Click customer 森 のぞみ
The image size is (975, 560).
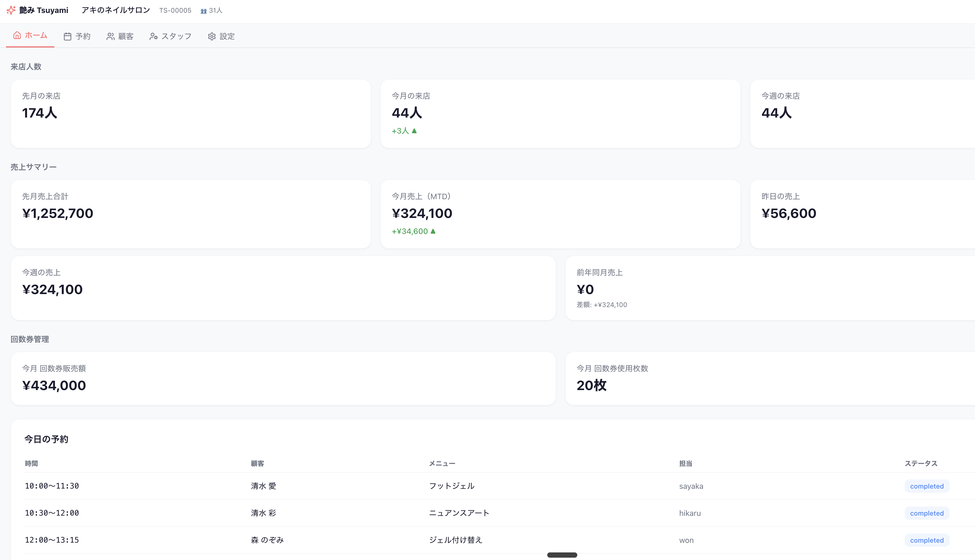coord(268,540)
